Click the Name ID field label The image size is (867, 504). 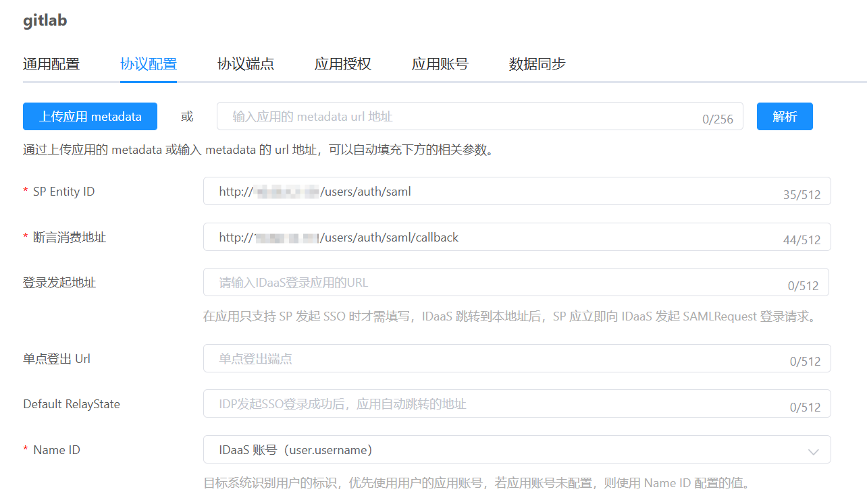tap(57, 450)
